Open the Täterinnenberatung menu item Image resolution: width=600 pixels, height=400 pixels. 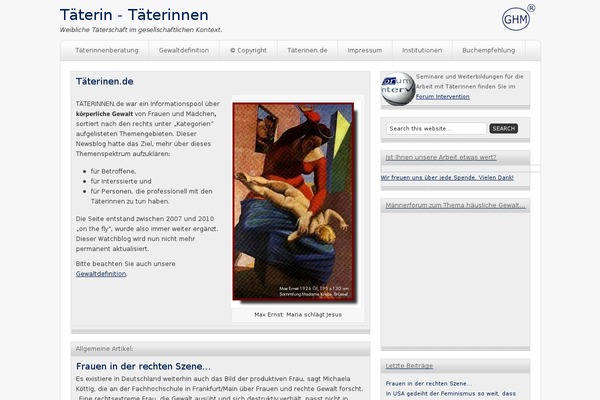pyautogui.click(x=107, y=50)
